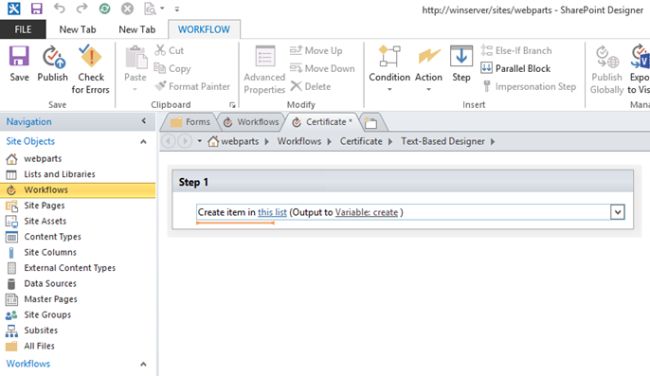This screenshot has height=376, width=650.
Task: Publish the workflow
Action: pyautogui.click(x=53, y=64)
